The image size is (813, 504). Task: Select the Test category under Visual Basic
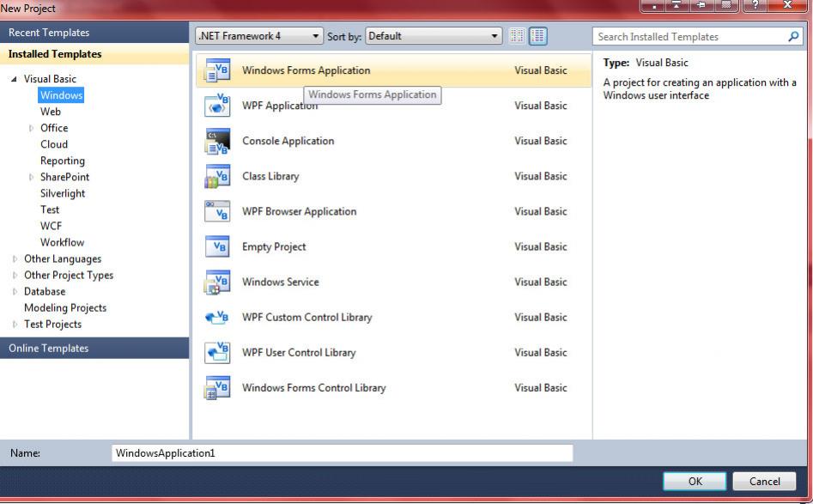50,209
